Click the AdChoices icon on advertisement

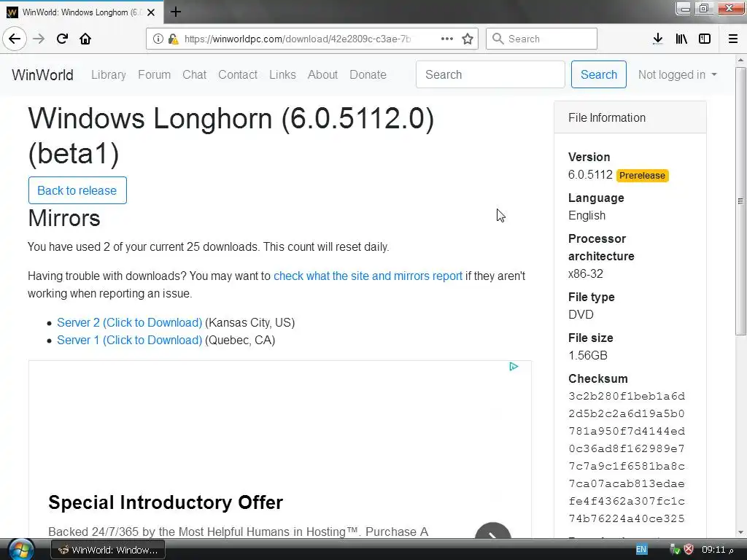click(514, 366)
